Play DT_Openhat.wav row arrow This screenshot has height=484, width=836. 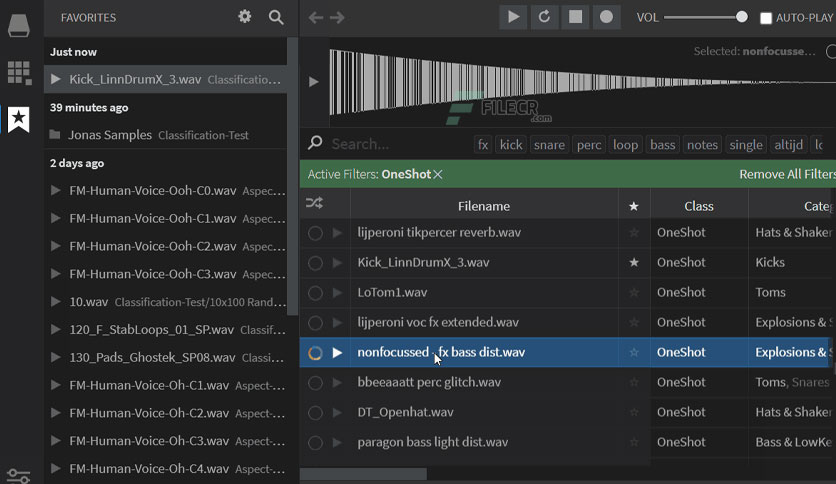pos(337,413)
